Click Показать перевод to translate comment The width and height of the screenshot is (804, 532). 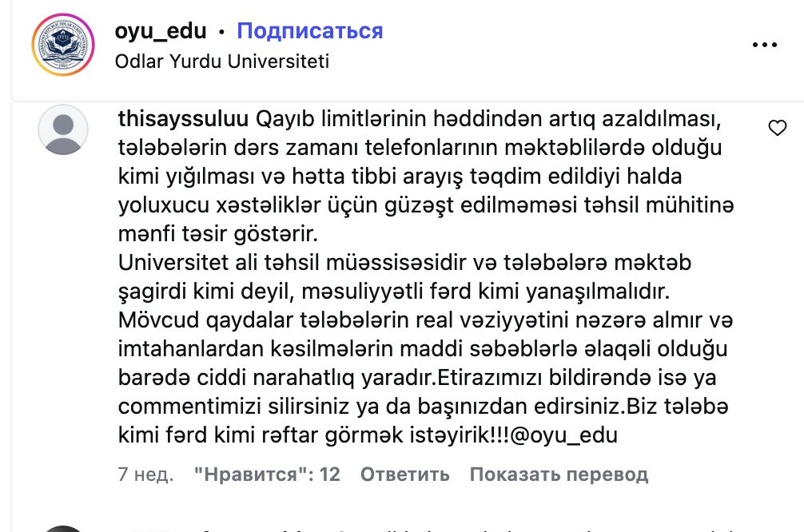pyautogui.click(x=559, y=474)
